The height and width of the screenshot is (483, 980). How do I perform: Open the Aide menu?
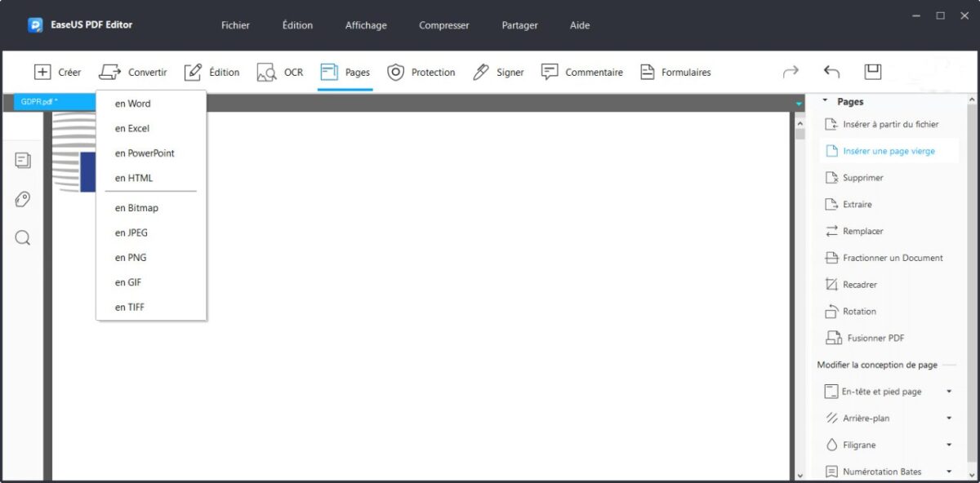coord(580,25)
